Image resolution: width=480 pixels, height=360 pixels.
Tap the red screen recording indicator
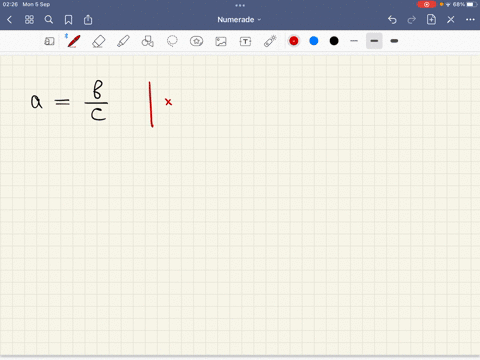[426, 4]
